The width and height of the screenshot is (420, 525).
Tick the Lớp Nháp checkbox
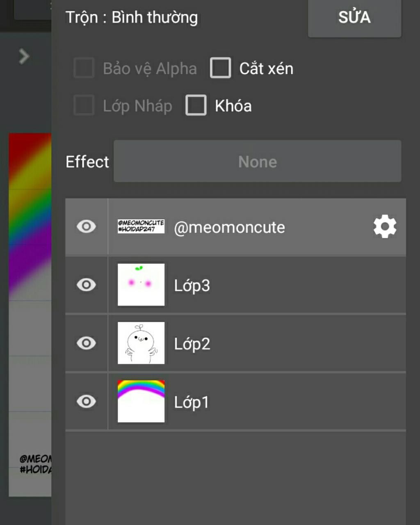click(84, 105)
